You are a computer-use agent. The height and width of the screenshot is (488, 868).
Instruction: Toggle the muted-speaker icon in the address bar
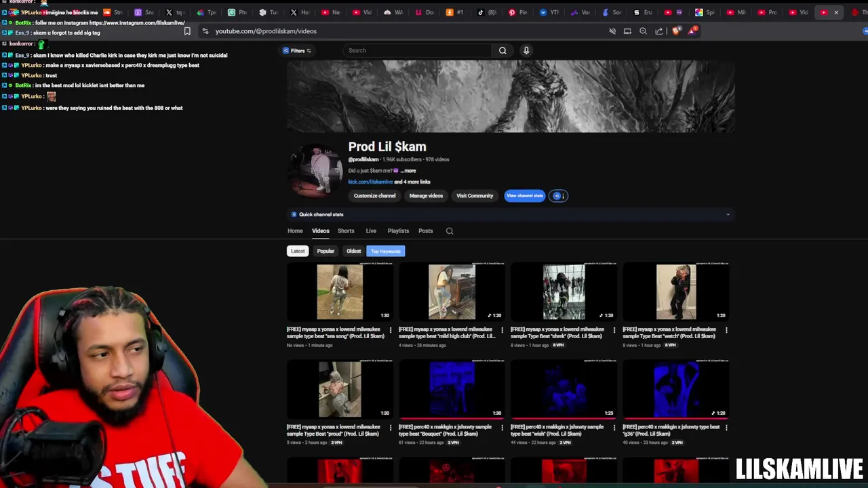[x=612, y=31]
